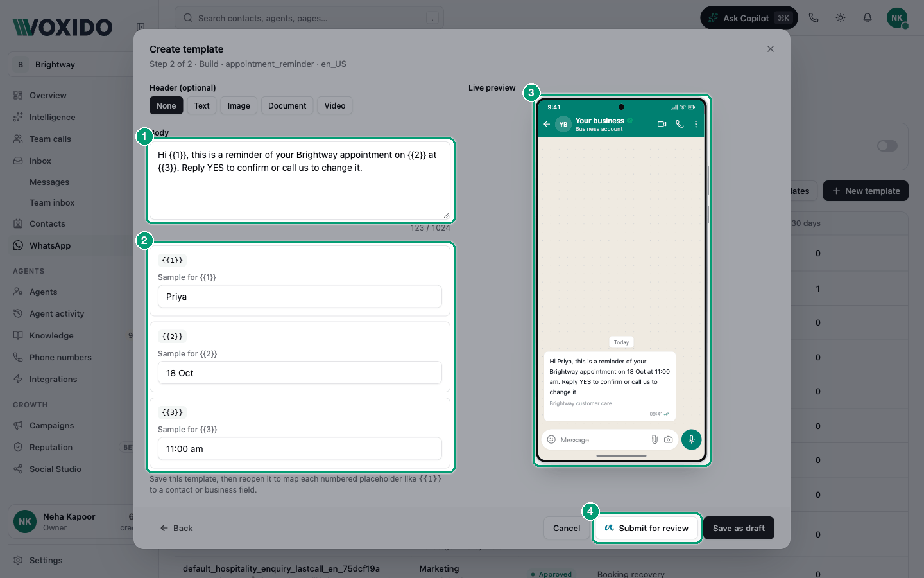Click the sidebar collapse icon near Voxido logo

(140, 27)
